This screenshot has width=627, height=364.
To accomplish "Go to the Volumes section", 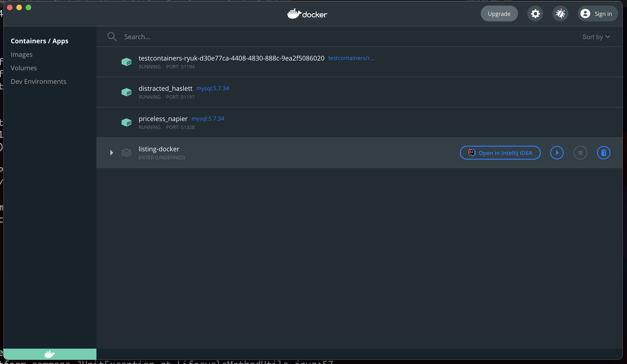I will (x=24, y=68).
